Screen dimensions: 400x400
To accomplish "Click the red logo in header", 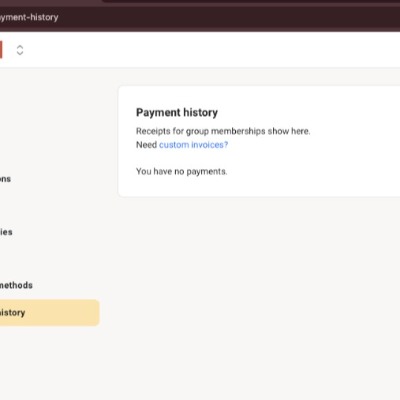I will 1,50.
